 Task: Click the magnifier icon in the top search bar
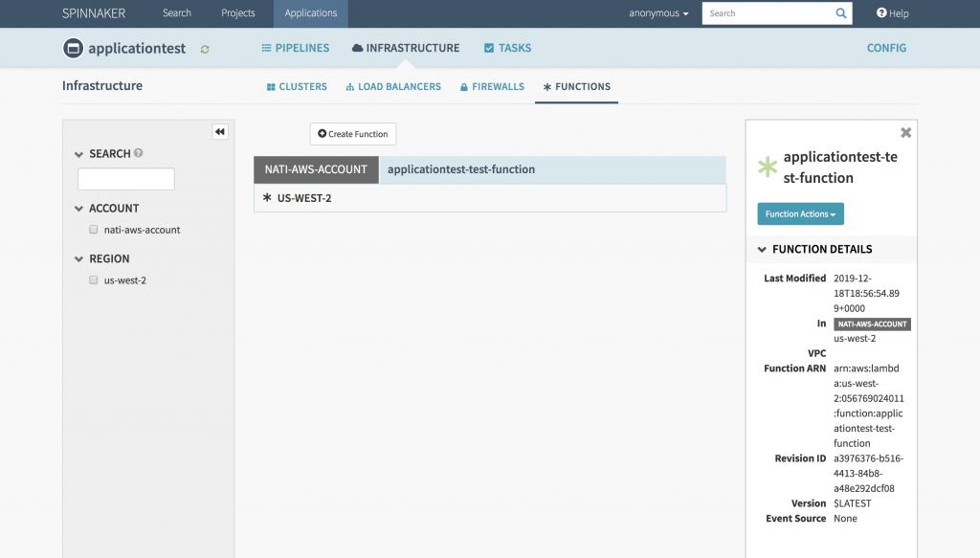(x=840, y=13)
